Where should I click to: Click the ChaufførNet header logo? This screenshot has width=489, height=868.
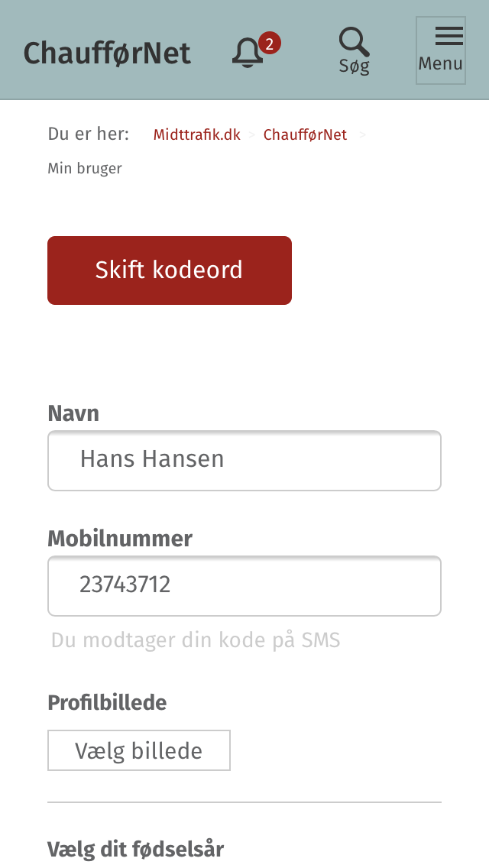[x=108, y=53]
